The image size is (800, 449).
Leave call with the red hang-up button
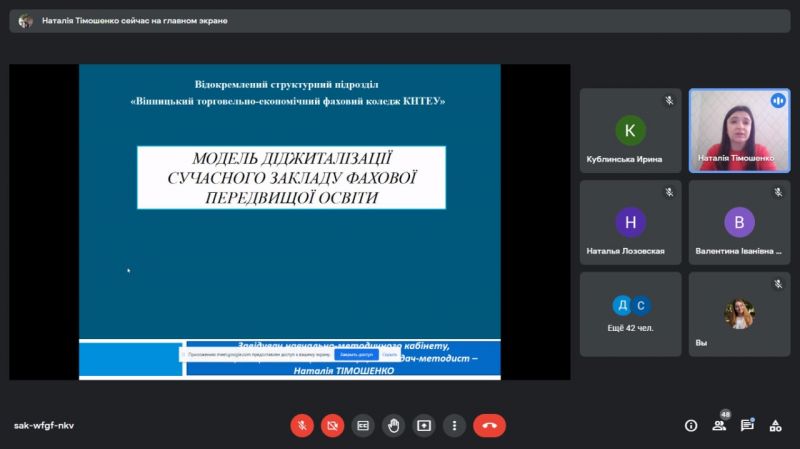tap(489, 426)
